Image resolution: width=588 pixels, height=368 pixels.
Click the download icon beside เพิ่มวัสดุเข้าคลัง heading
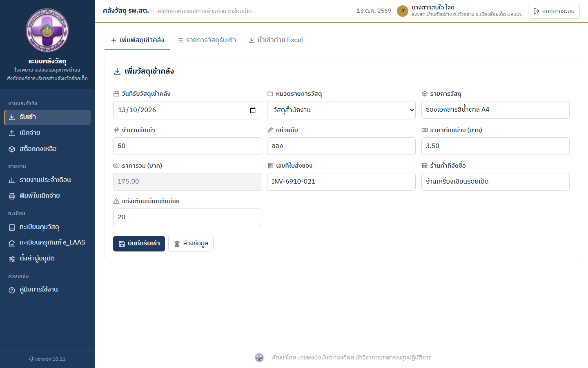click(x=117, y=72)
